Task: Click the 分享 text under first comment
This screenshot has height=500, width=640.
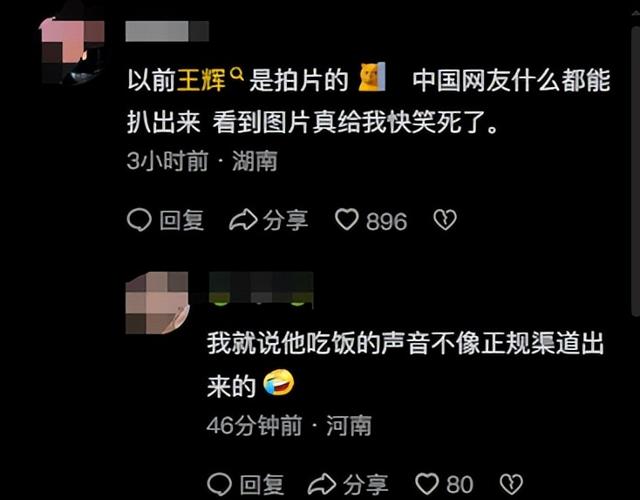Action: pyautogui.click(x=285, y=220)
